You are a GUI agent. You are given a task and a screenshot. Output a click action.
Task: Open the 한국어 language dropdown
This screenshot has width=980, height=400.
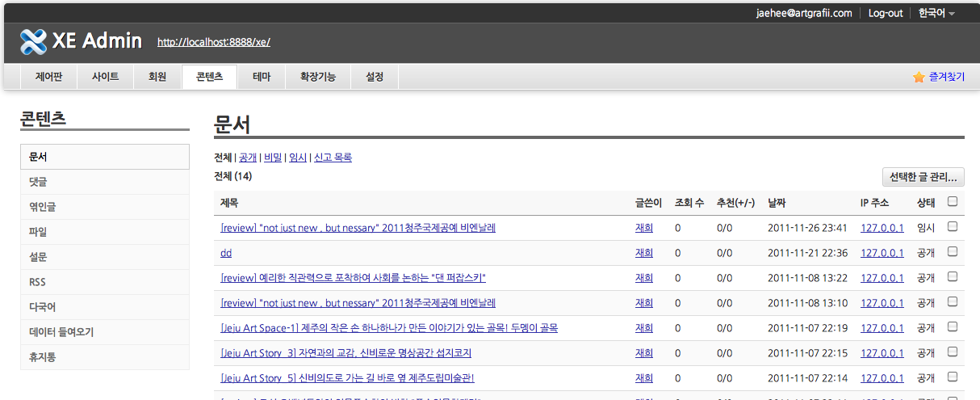(x=936, y=13)
